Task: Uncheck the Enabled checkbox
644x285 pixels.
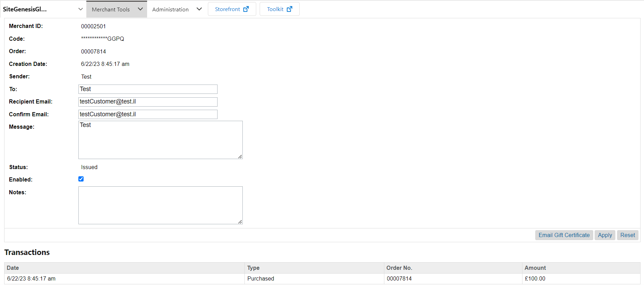Action: [x=81, y=179]
